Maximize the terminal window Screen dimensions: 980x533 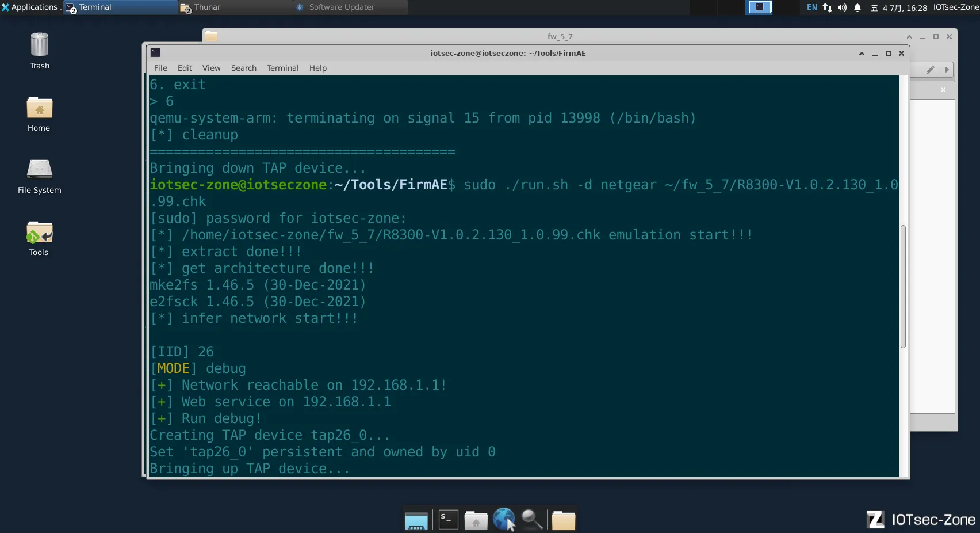point(888,54)
